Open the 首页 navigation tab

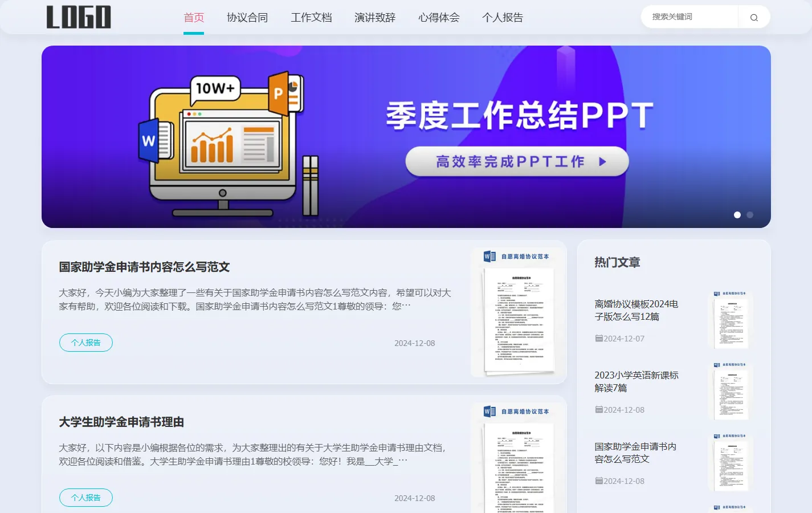click(194, 17)
